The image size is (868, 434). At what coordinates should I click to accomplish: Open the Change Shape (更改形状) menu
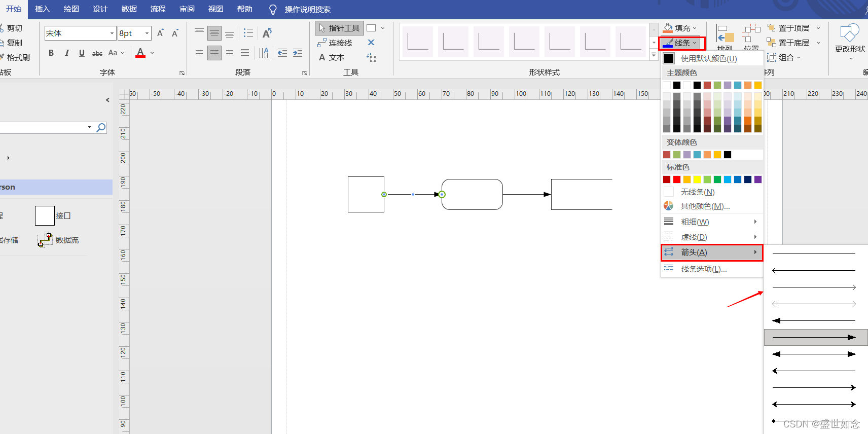click(x=850, y=42)
